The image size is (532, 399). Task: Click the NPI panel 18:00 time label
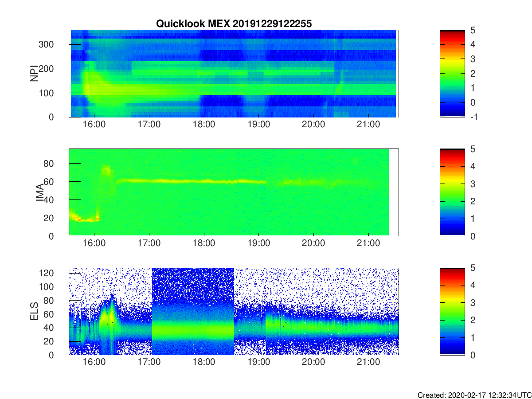204,125
